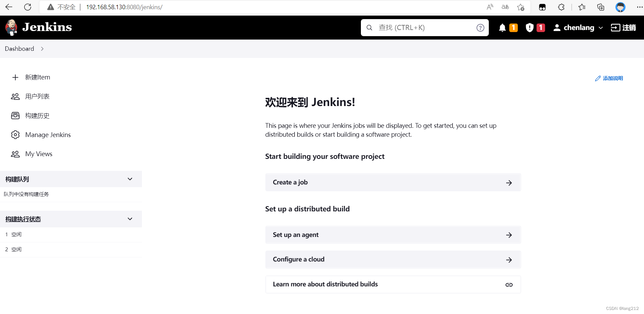This screenshot has height=314, width=644.
Task: Expand the chenlang user dropdown chevron
Action: 601,28
